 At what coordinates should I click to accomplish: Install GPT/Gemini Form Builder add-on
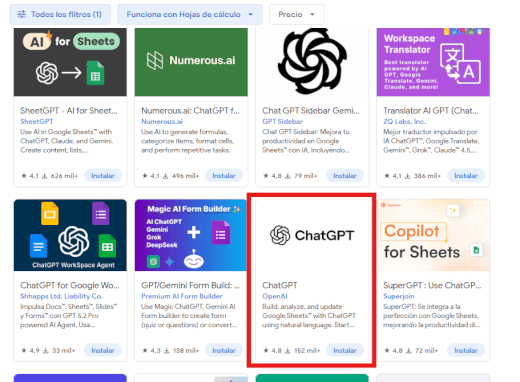tap(224, 350)
